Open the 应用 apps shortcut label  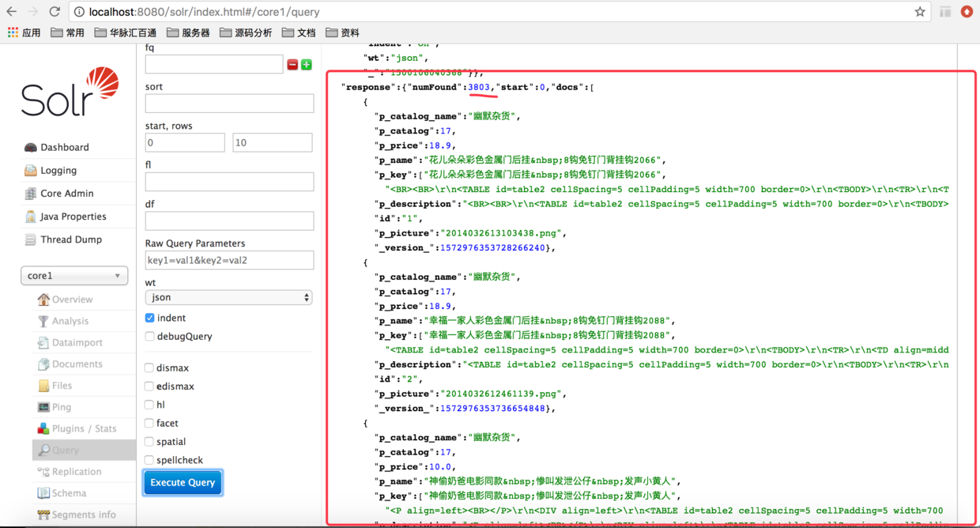(31, 32)
